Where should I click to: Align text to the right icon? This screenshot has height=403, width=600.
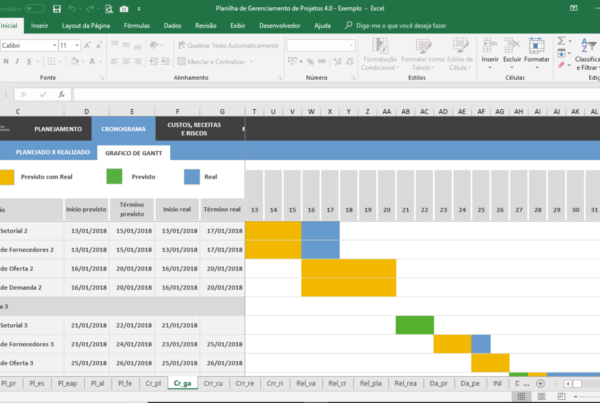[x=137, y=61]
